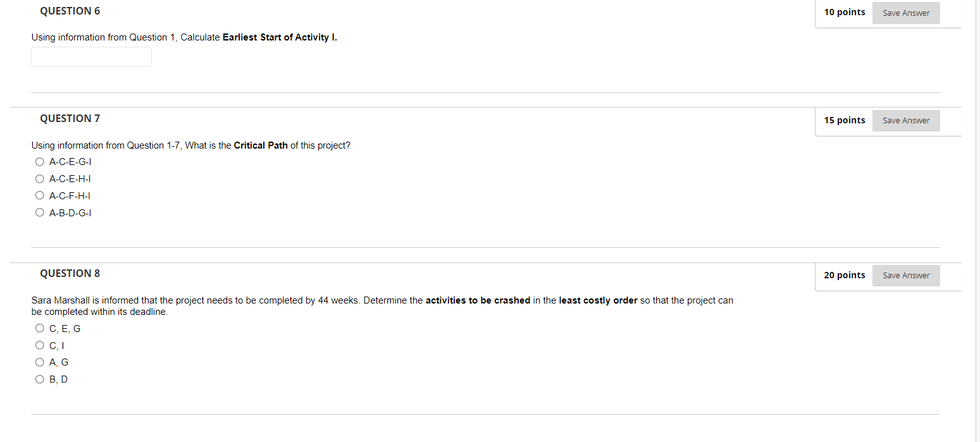This screenshot has width=980, height=442.
Task: Click the 10 points label for Question 6
Action: coord(845,11)
